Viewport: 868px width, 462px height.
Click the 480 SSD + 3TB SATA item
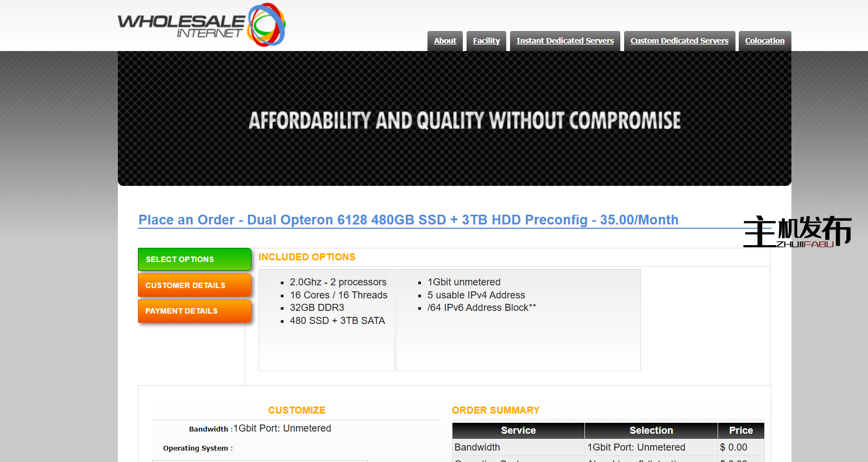337,321
